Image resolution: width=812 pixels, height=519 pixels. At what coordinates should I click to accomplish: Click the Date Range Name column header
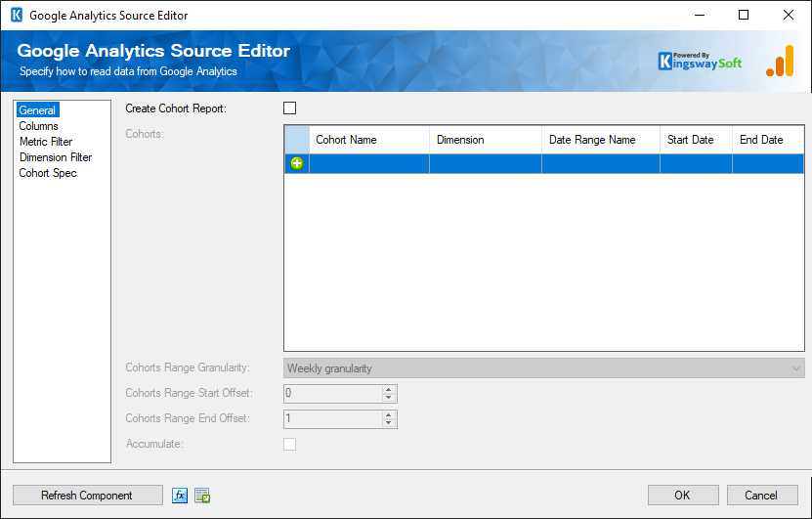pyautogui.click(x=601, y=140)
